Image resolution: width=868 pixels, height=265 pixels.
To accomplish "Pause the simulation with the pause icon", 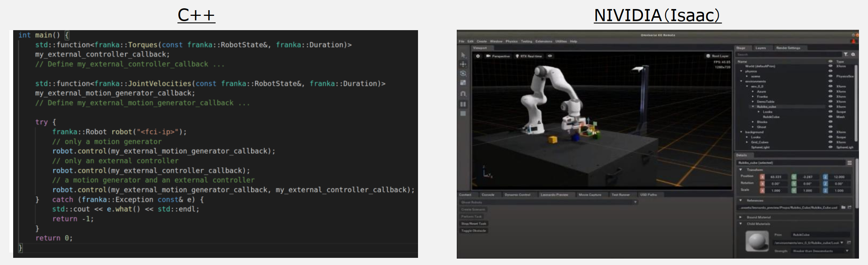I will pos(463,104).
